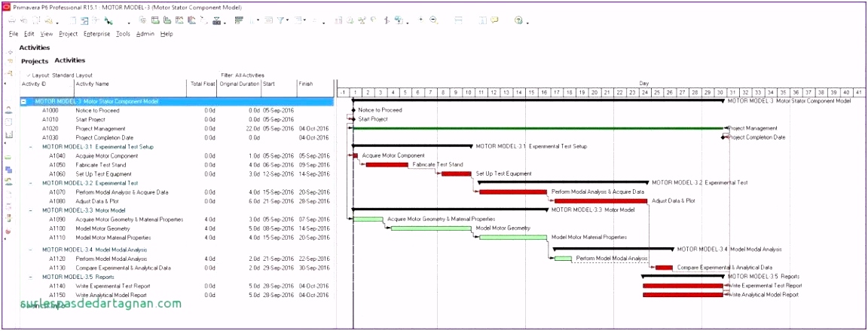Open the Project menu
Image resolution: width=868 pixels, height=331 pixels.
pyautogui.click(x=68, y=34)
